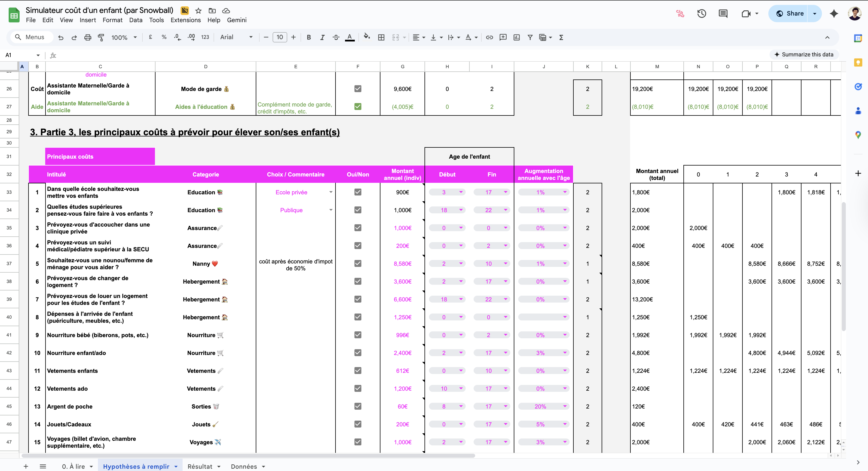Open version history clock icon
The height and width of the screenshot is (471, 868).
(x=702, y=14)
